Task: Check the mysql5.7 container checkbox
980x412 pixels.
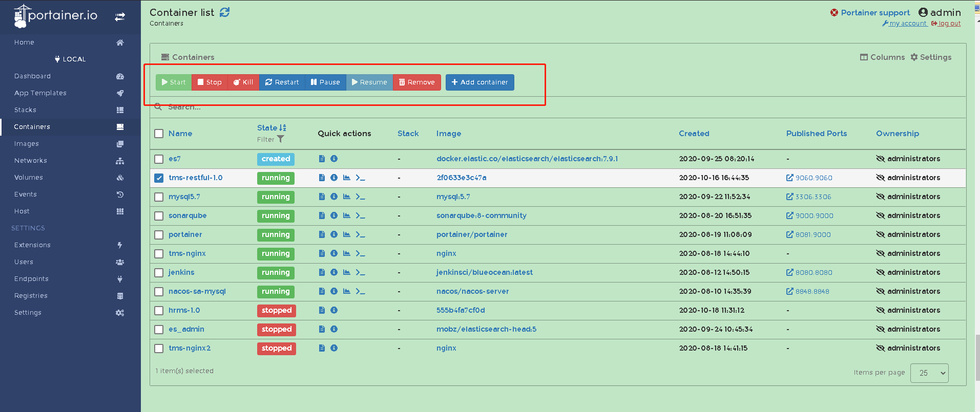Action: click(x=159, y=197)
